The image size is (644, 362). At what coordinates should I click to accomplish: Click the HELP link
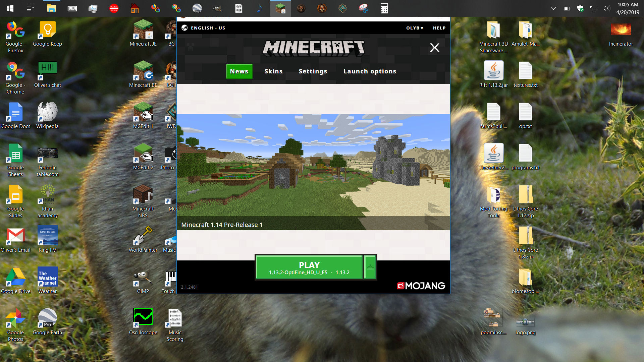[x=439, y=28]
